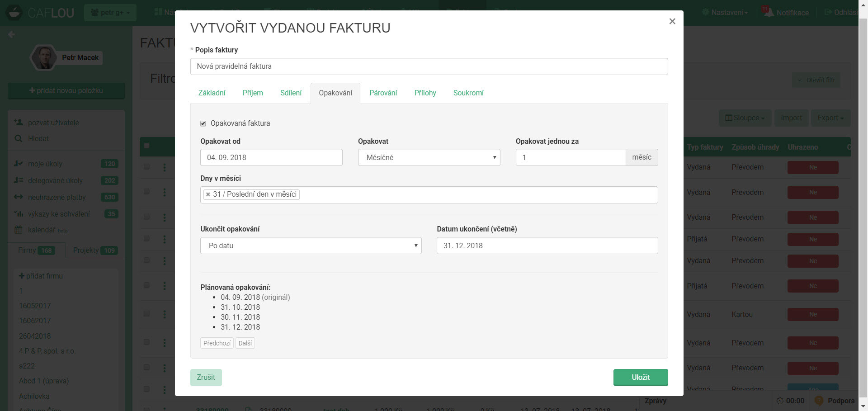The image size is (868, 411).
Task: Toggle select-all checkbox in table header
Action: (146, 146)
